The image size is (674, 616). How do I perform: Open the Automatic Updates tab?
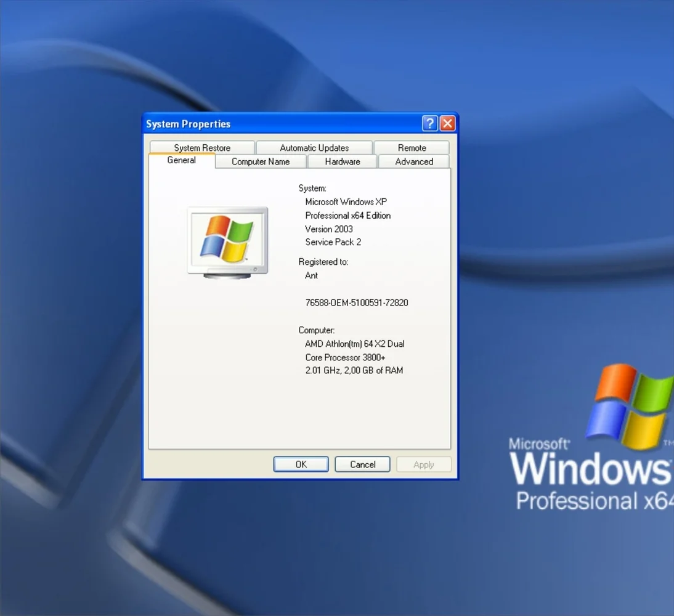click(314, 148)
